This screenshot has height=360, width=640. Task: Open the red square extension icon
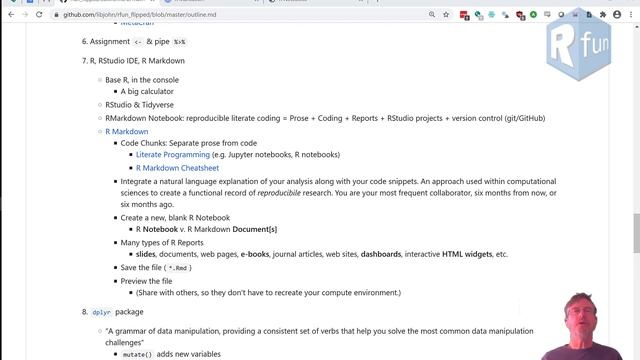point(464,15)
